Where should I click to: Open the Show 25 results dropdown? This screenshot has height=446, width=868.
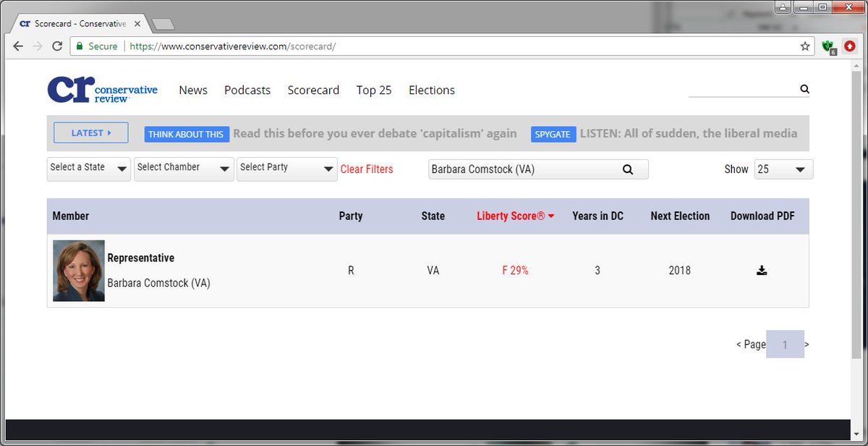[x=783, y=169]
